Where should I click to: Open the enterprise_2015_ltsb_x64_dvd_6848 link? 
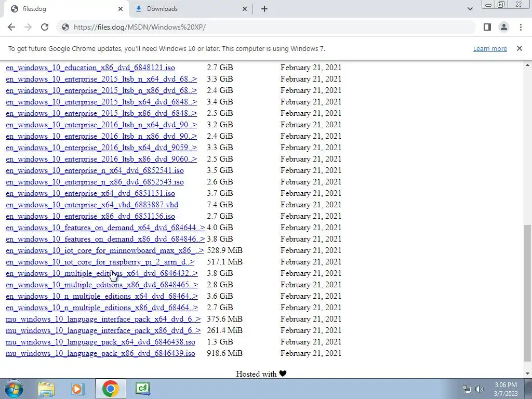[101, 102]
